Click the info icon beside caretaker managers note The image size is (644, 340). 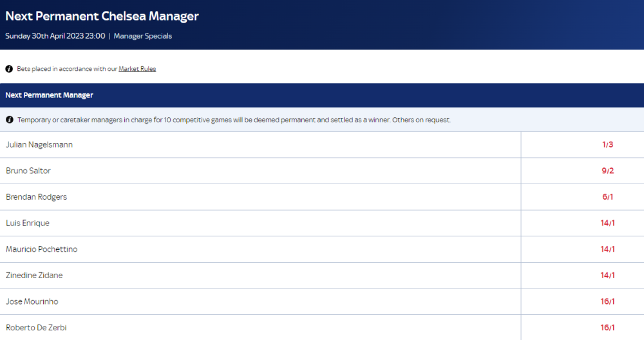click(10, 120)
